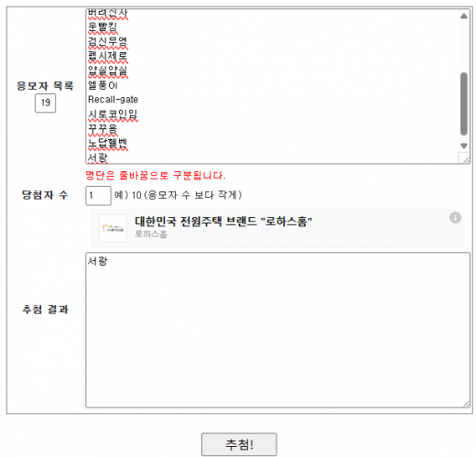Click the 꾸꾸용 entry in the list
Viewport: 476px width, 457px height.
click(103, 128)
